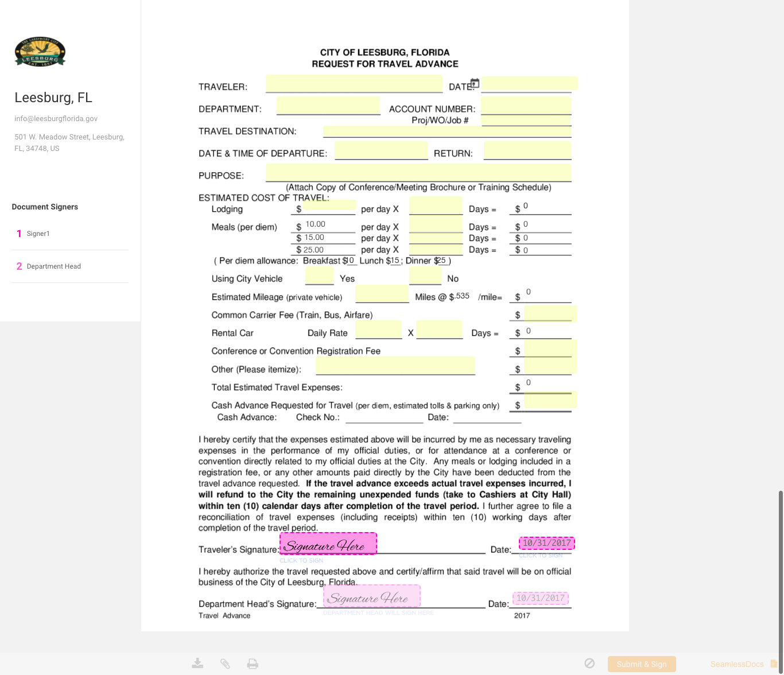The height and width of the screenshot is (675, 784).
Task: Click the ACCOUNT NUMBER field
Action: 526,106
